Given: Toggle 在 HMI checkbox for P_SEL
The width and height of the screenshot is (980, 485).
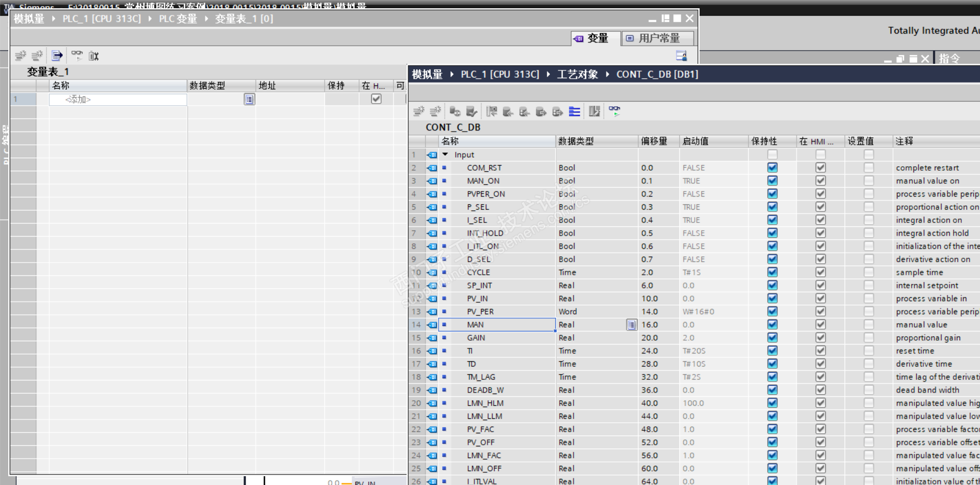Looking at the screenshot, I should click(x=821, y=207).
